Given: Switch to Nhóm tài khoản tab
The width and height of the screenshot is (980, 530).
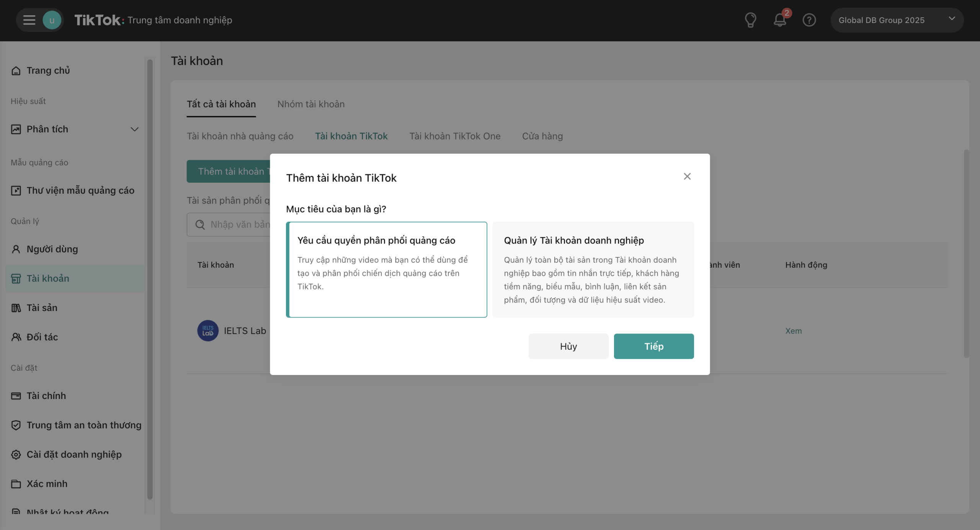Looking at the screenshot, I should point(311,104).
